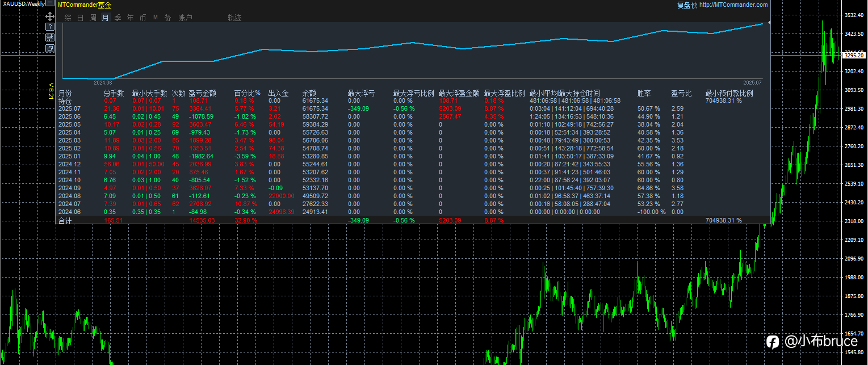Screen dimensions: 868x365
Task: Open the M tab
Action: point(156,18)
